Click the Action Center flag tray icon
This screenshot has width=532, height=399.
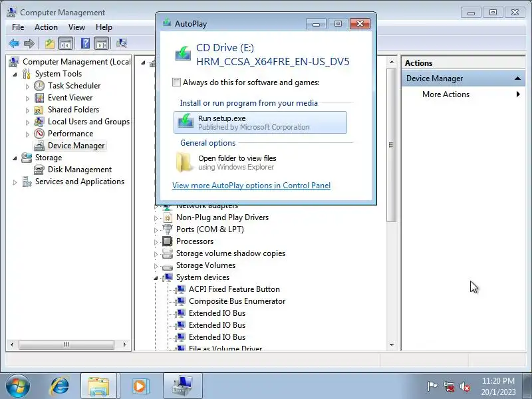pyautogui.click(x=432, y=386)
